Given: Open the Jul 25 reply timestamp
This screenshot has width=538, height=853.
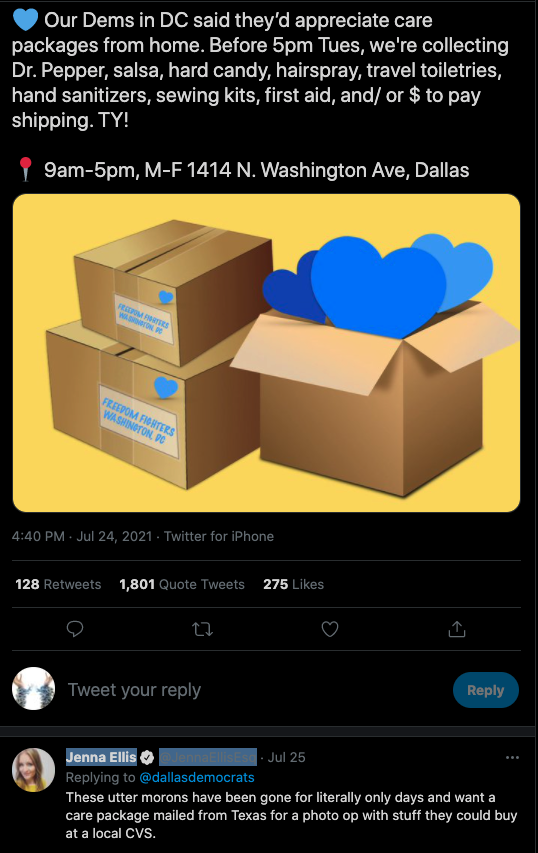Looking at the screenshot, I should pos(287,757).
